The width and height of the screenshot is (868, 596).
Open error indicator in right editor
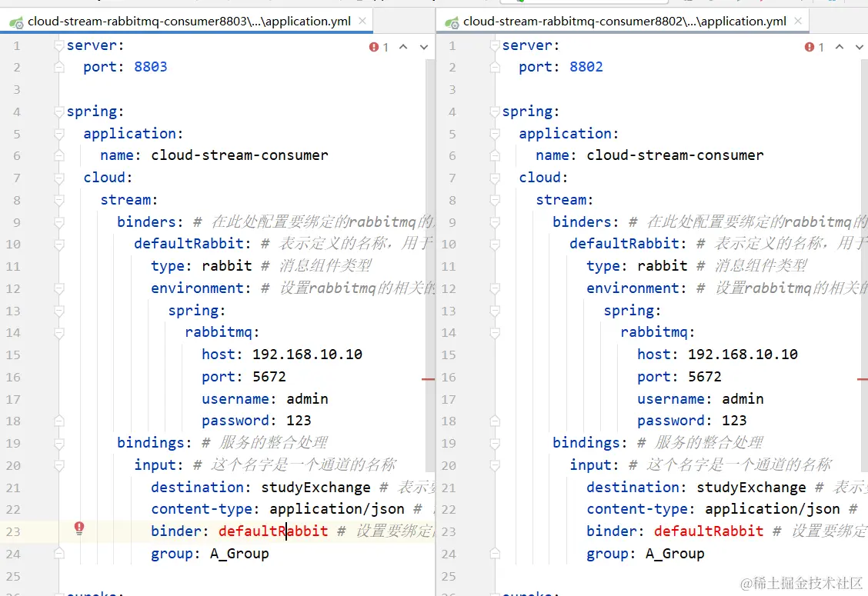point(814,47)
